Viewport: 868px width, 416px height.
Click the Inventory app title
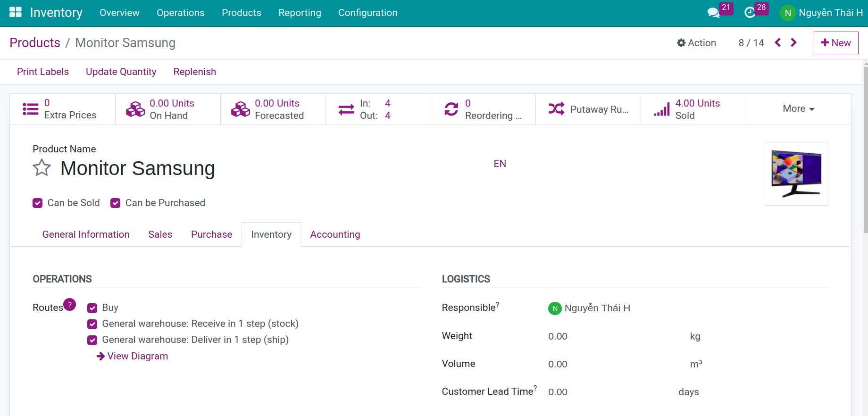point(56,13)
